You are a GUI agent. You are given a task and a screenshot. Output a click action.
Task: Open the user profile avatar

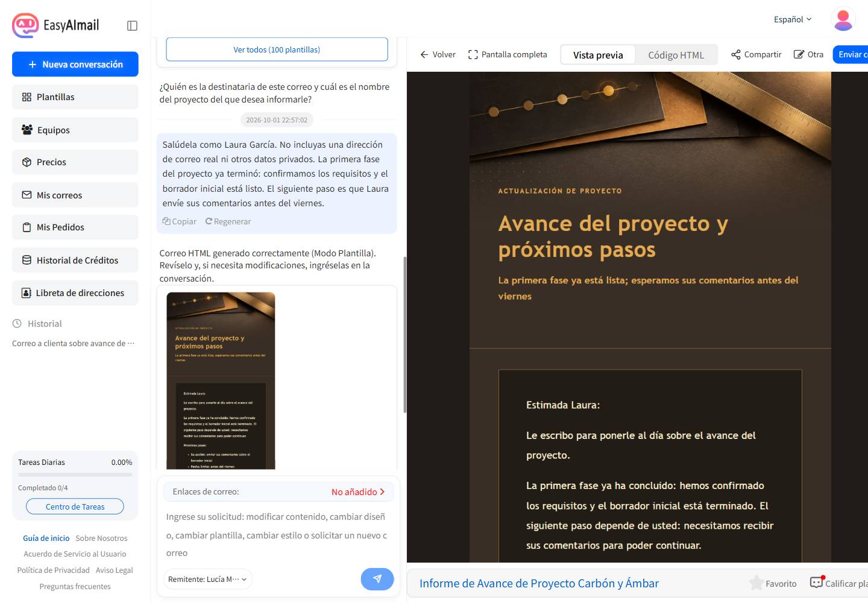pyautogui.click(x=843, y=19)
